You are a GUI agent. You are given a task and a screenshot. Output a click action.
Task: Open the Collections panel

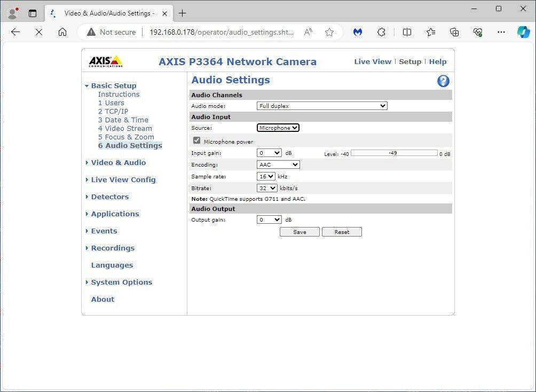click(x=454, y=32)
